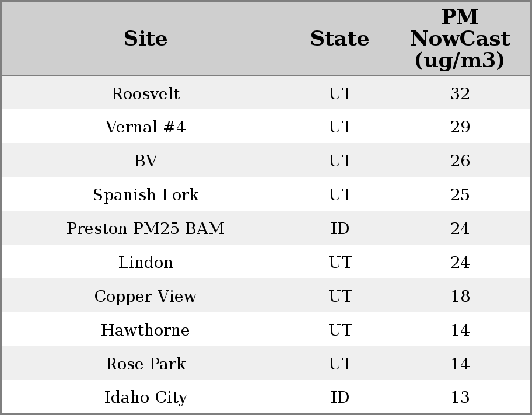Select the PM value 18 for Copper View
The width and height of the screenshot is (532, 415).
point(460,297)
